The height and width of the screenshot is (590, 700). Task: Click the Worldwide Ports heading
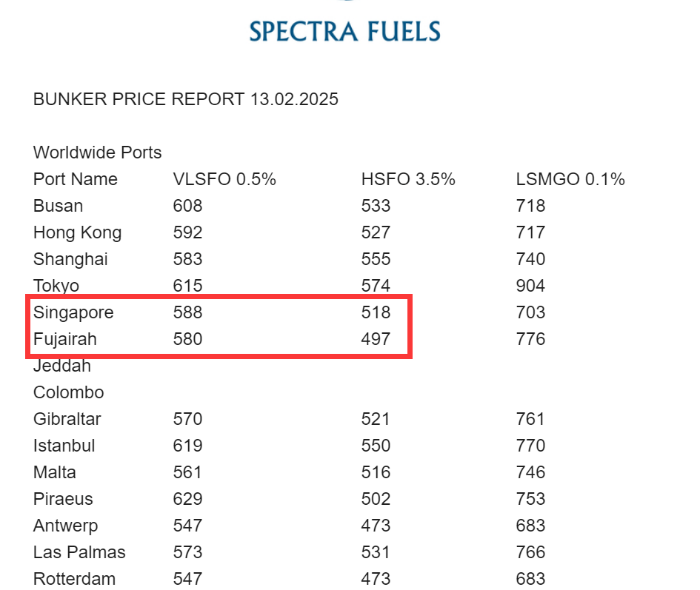pos(97,152)
